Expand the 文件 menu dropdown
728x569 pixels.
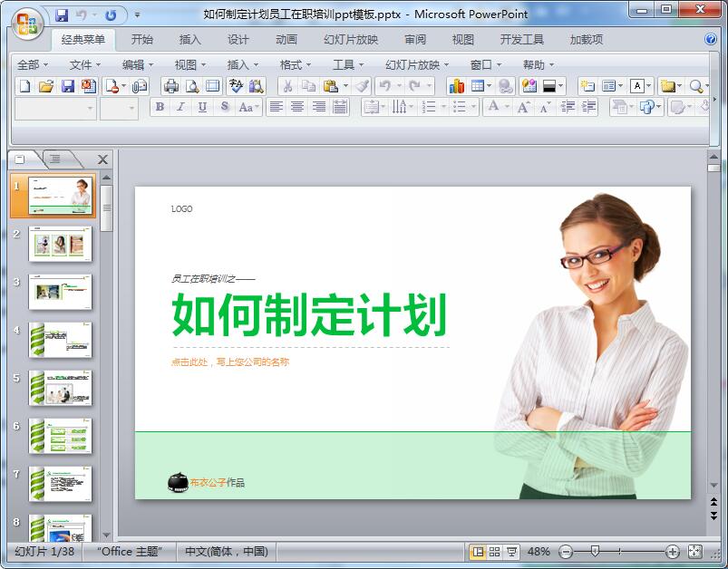pyautogui.click(x=85, y=65)
